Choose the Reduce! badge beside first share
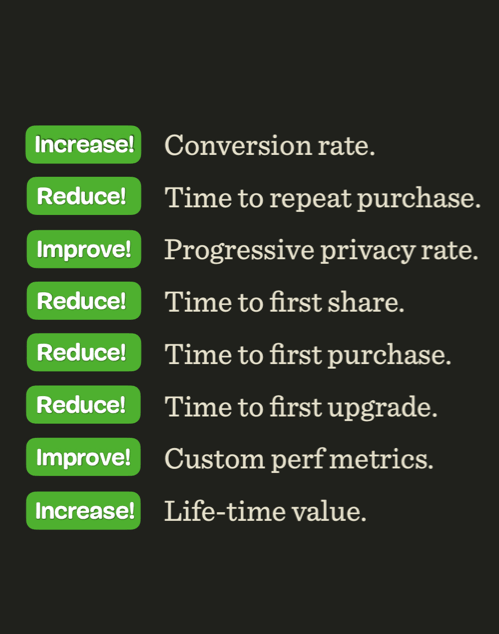This screenshot has width=499, height=634. coord(84,301)
